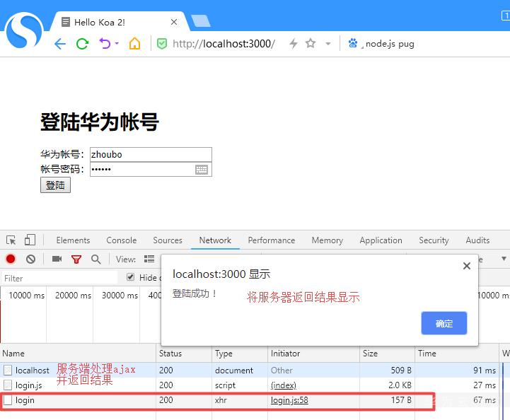The image size is (510, 420).
Task: Toggle the Hide data URLs checkbox
Action: point(130,277)
